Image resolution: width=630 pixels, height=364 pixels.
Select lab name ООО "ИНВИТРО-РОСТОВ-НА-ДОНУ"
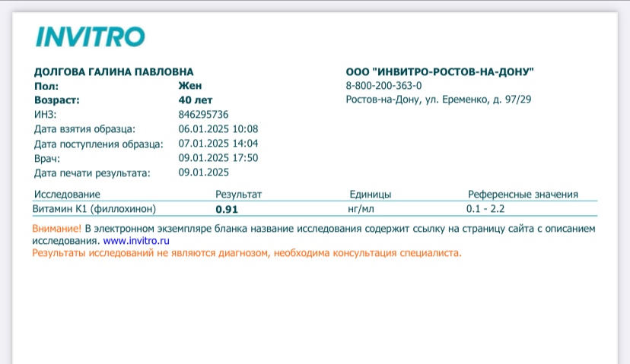pyautogui.click(x=440, y=72)
